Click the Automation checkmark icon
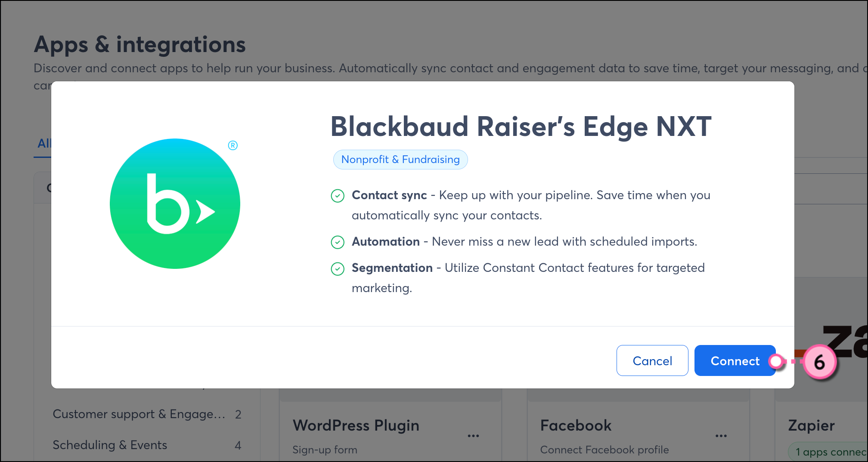 point(338,243)
